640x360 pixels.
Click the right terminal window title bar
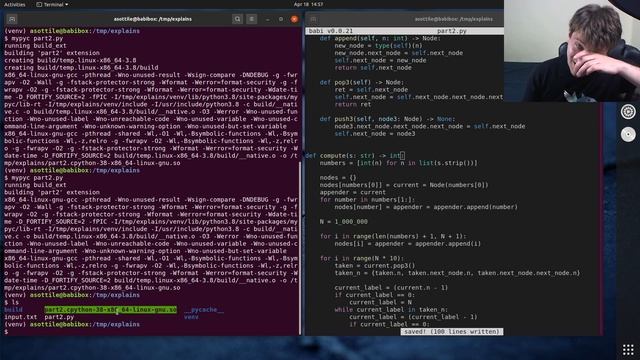(x=453, y=19)
